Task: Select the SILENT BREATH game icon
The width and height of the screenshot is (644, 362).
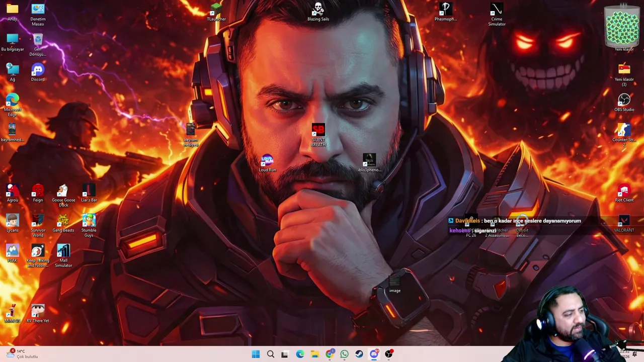Action: 318,135
